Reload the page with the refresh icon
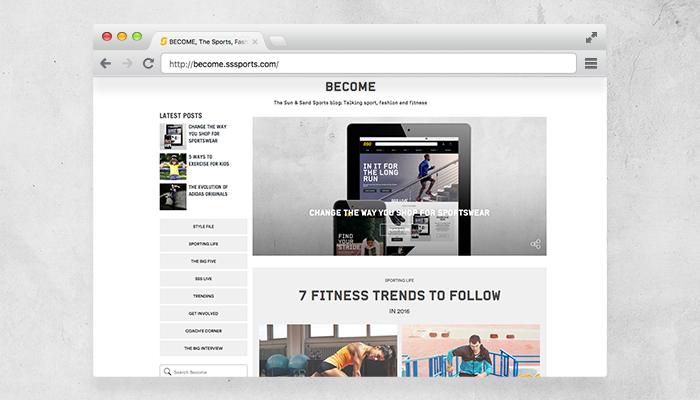 point(148,63)
